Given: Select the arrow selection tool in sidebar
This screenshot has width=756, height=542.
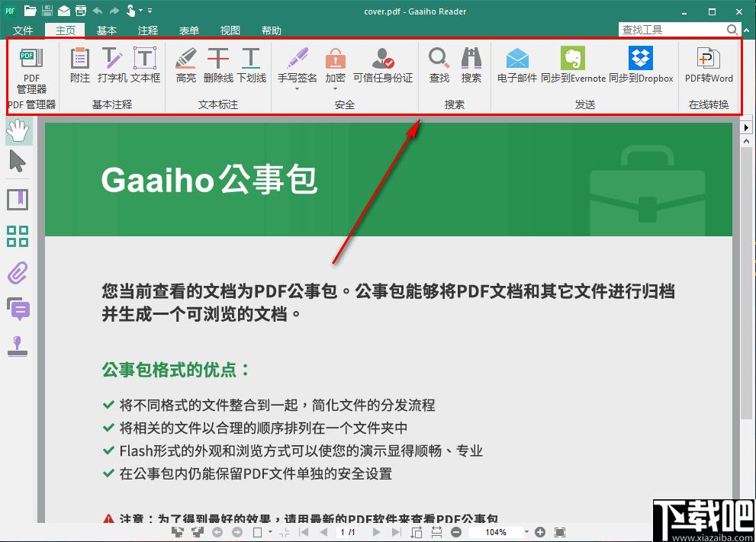Looking at the screenshot, I should (18, 161).
